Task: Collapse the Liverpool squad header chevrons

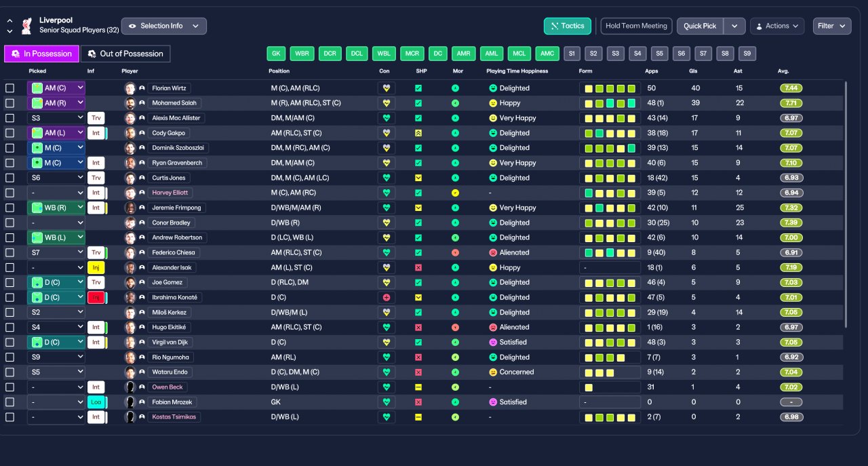Action: 9,26
